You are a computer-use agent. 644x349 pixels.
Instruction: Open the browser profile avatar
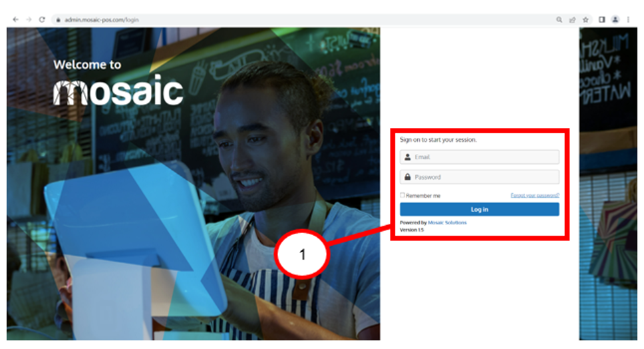click(x=615, y=19)
